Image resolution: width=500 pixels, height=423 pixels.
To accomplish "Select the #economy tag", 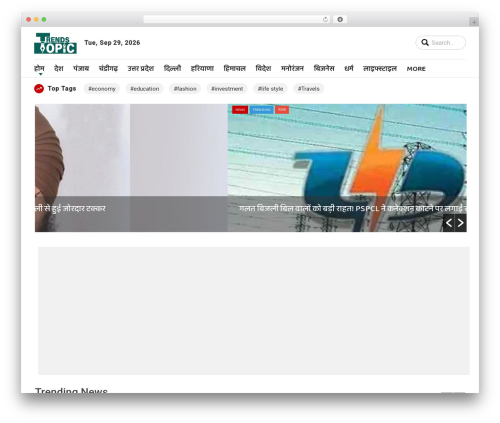I will [x=102, y=89].
